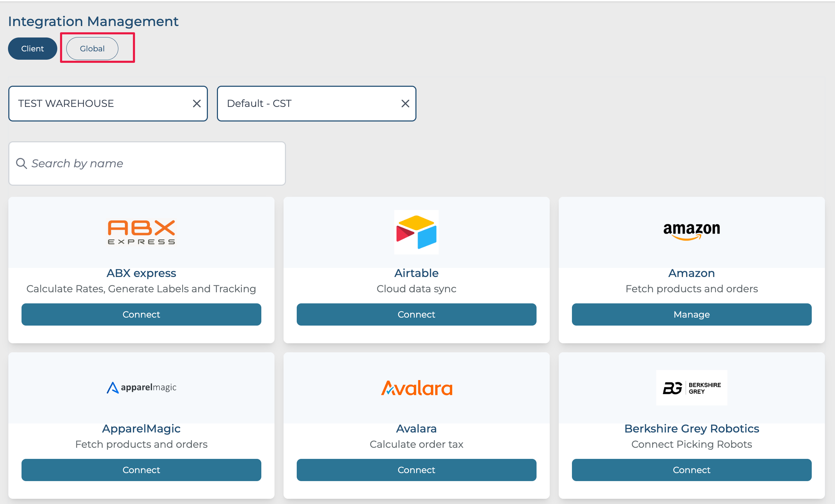The height and width of the screenshot is (504, 835).
Task: Click the Berkshire Grey logo
Action: pyautogui.click(x=691, y=388)
